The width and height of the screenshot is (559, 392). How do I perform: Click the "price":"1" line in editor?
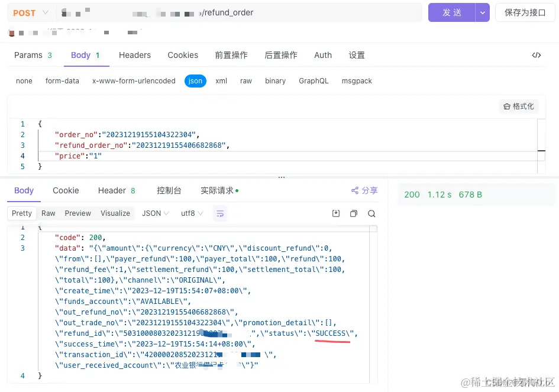[78, 155]
